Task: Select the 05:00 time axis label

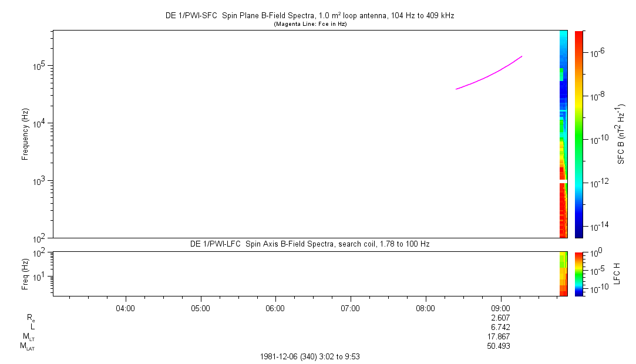Action: click(x=201, y=308)
